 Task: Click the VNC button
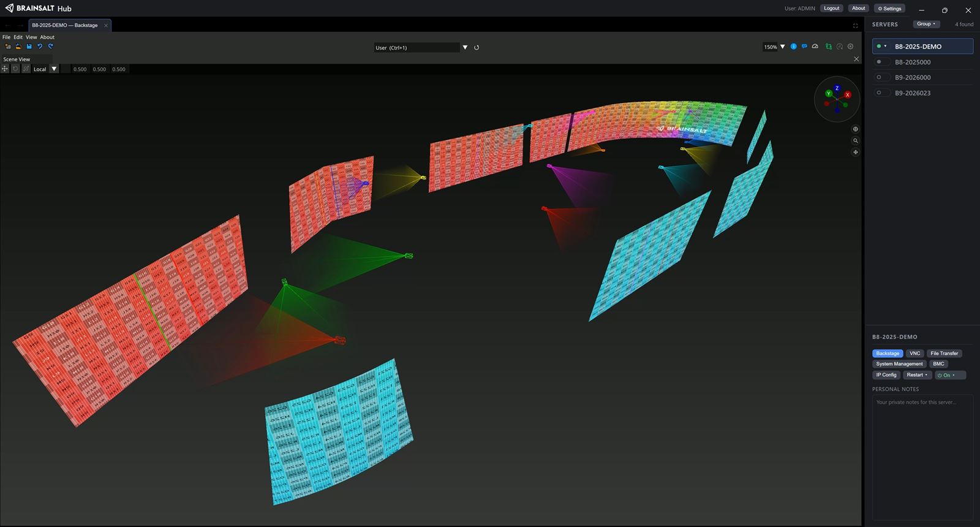point(914,354)
